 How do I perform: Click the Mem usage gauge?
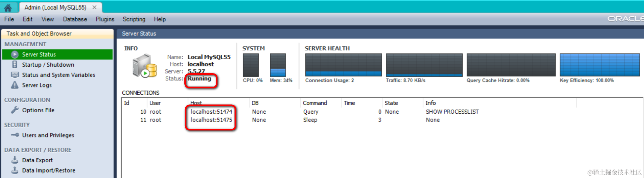pyautogui.click(x=278, y=65)
